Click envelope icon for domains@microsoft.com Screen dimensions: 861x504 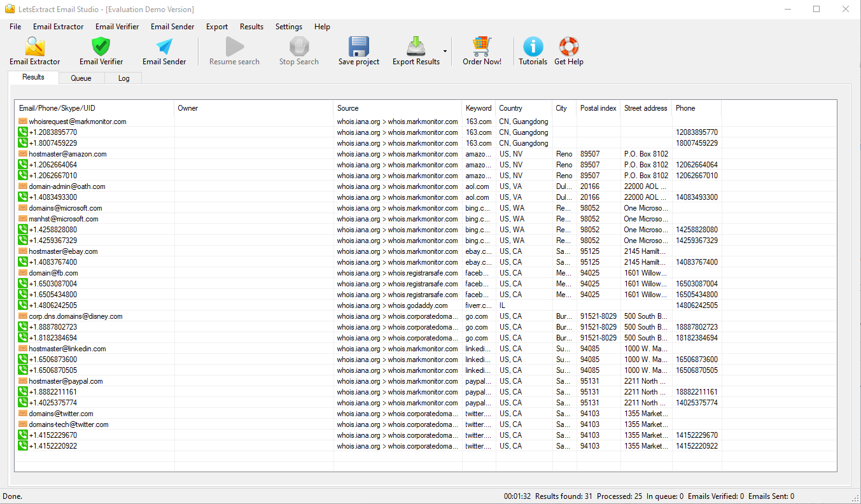tap(23, 208)
